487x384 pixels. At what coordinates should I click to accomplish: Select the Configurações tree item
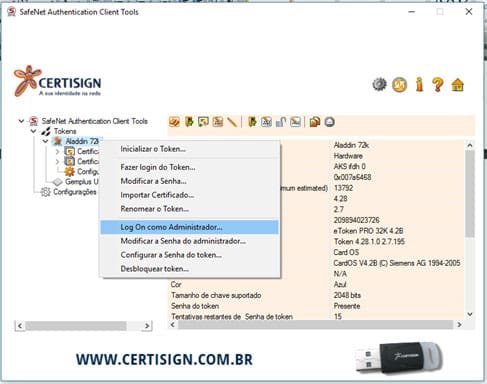[x=75, y=192]
